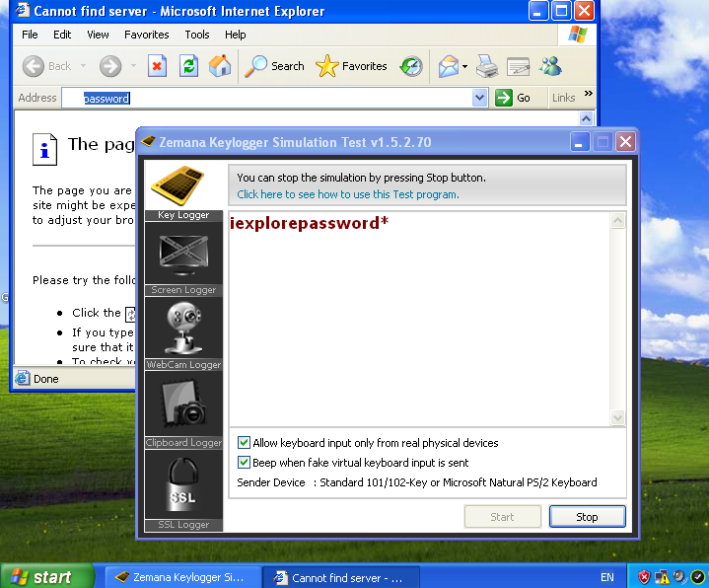Click the Stop loading icon in IE toolbar
The width and height of the screenshot is (709, 588).
pyautogui.click(x=157, y=66)
